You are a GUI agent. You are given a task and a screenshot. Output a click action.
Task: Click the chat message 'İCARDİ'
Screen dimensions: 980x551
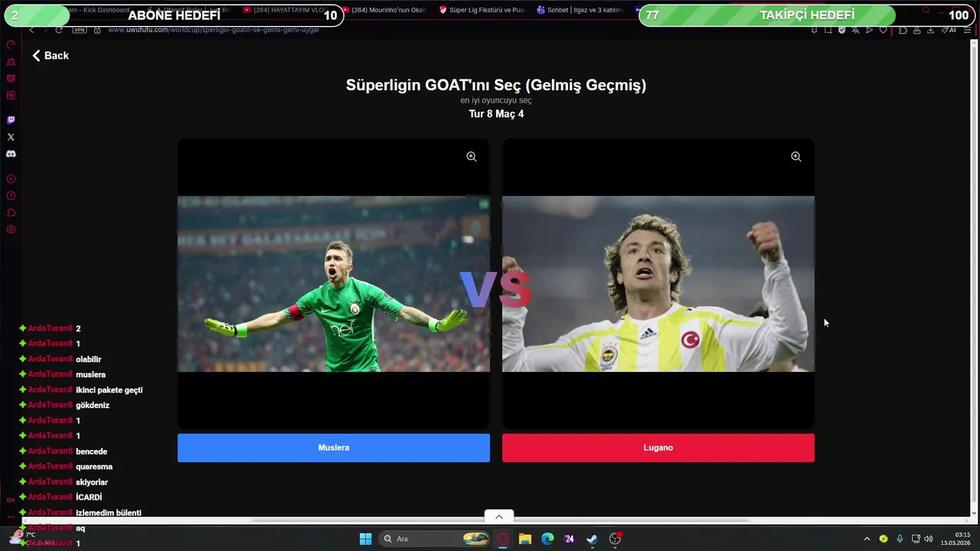(x=89, y=497)
